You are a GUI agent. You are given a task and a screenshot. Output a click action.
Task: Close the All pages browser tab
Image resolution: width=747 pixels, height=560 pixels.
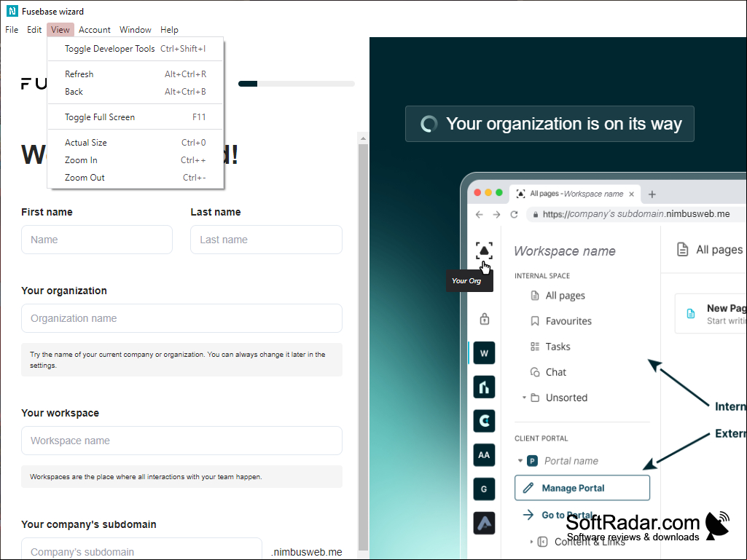tap(631, 194)
